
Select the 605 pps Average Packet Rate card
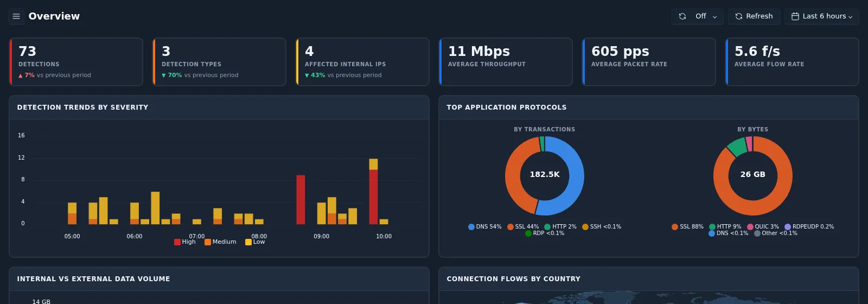point(649,62)
